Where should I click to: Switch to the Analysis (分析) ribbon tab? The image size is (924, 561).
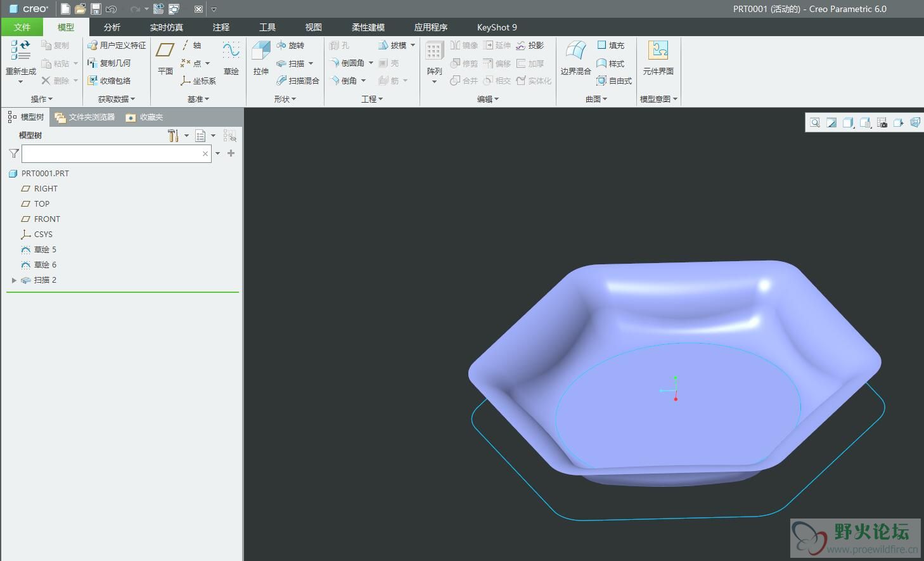tap(112, 27)
